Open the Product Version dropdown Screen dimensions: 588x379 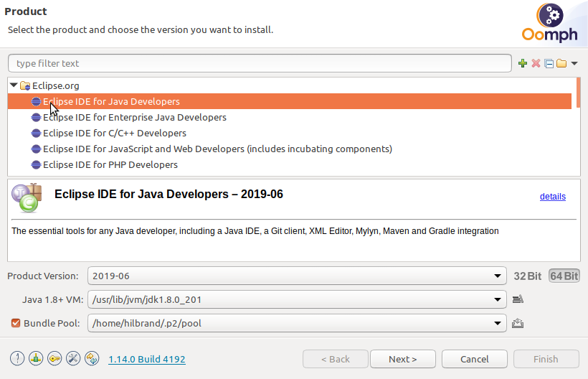[297, 276]
